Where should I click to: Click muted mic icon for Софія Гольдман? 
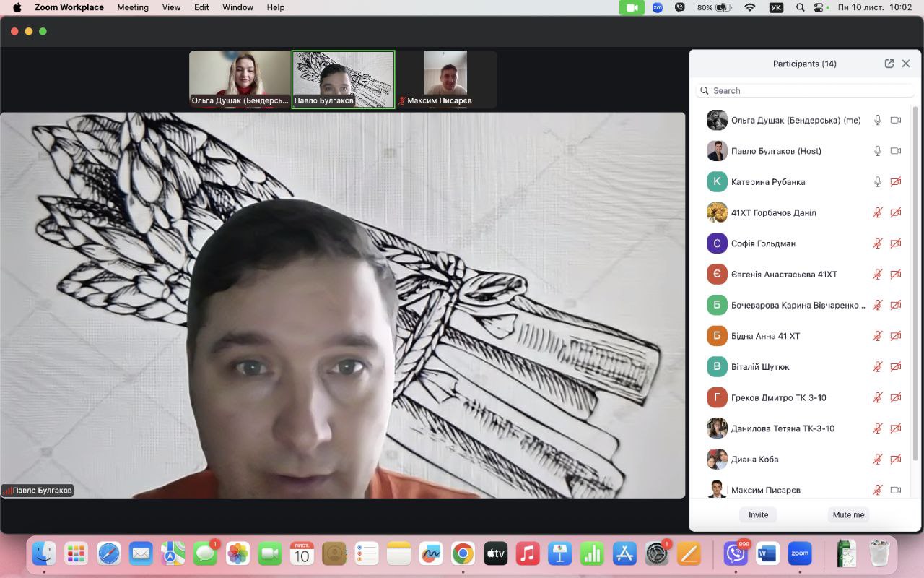878,243
